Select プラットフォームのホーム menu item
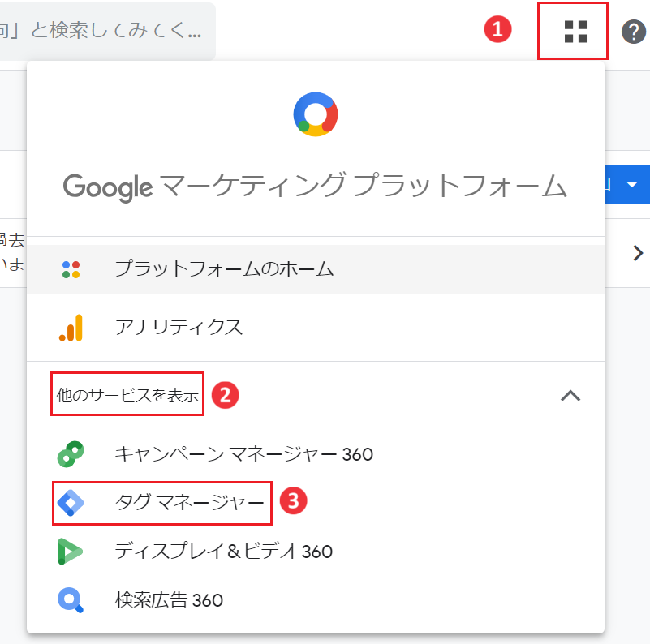 (x=316, y=269)
